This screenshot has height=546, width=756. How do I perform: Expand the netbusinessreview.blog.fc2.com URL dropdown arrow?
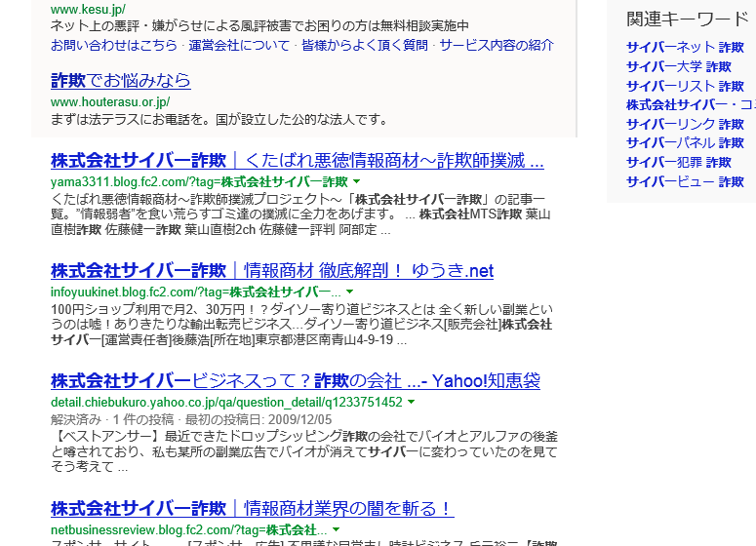tap(336, 529)
